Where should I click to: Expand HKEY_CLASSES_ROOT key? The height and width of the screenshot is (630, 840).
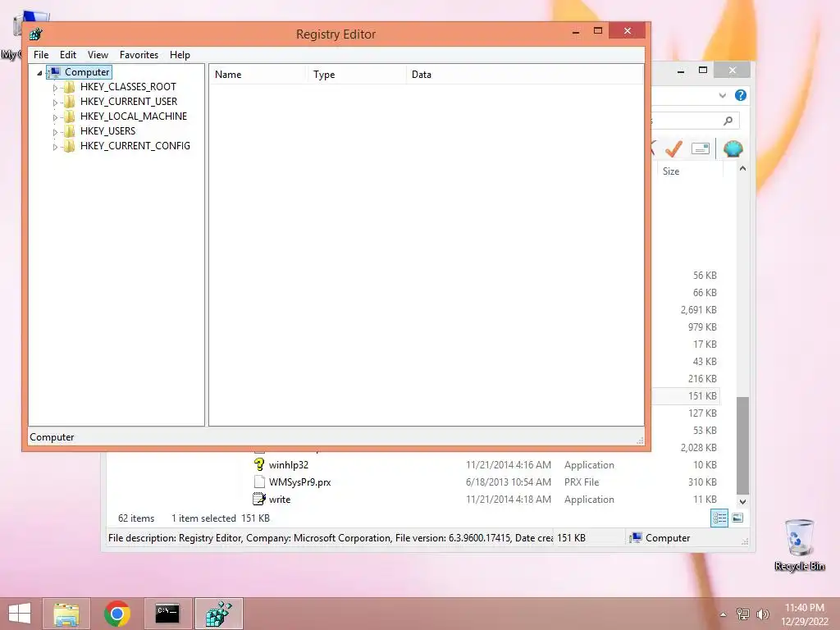tap(55, 87)
